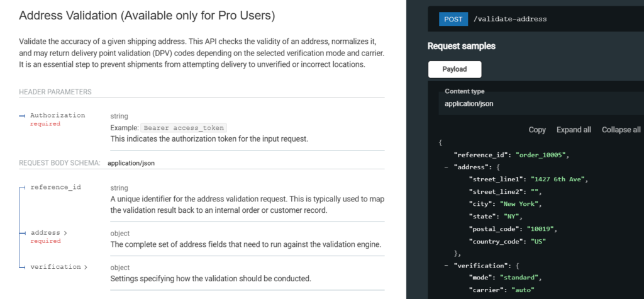Click the Content type label

click(465, 91)
